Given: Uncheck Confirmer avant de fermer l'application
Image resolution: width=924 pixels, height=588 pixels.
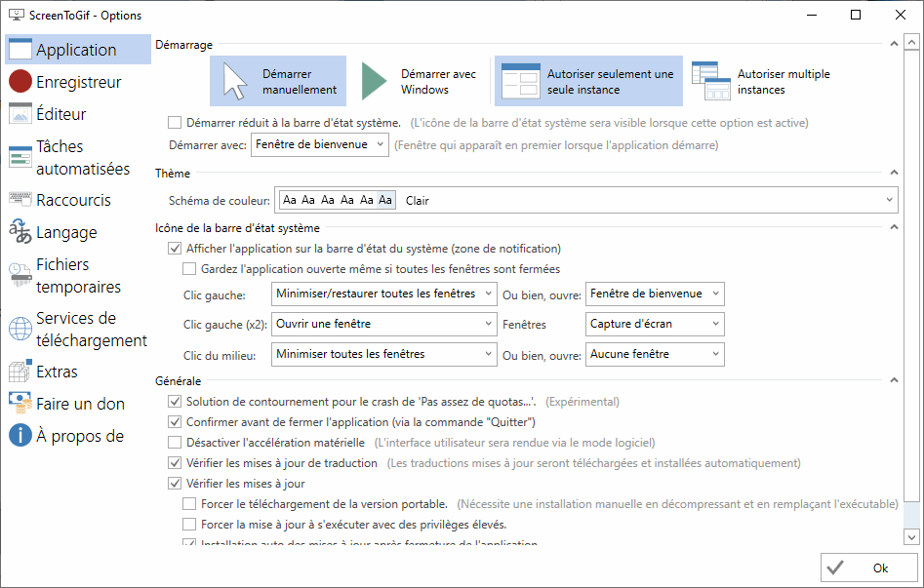Looking at the screenshot, I should click(x=175, y=422).
